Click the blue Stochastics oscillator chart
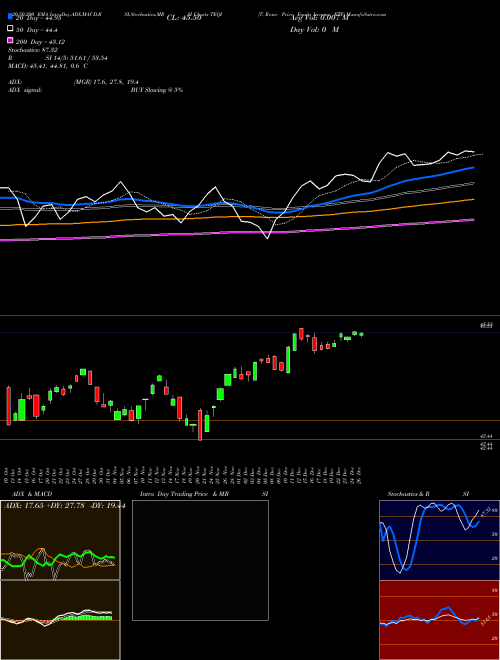Image resolution: width=500 pixels, height=660 pixels. pyautogui.click(x=439, y=540)
